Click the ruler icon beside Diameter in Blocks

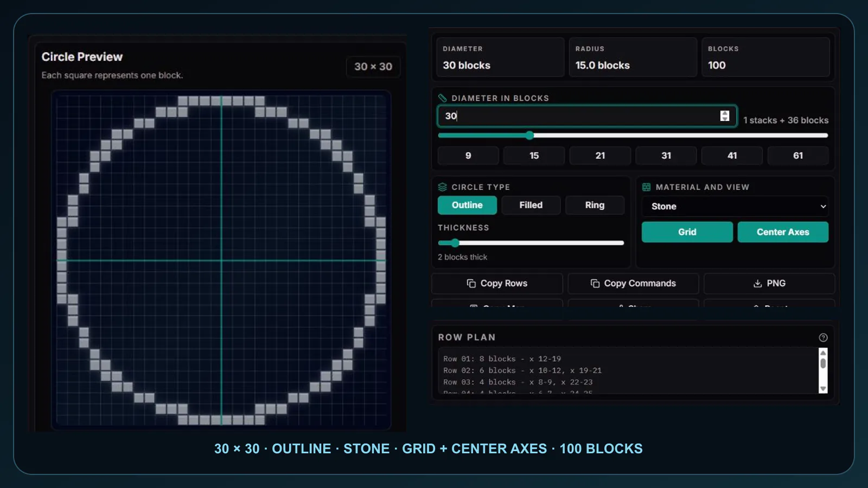pyautogui.click(x=442, y=98)
